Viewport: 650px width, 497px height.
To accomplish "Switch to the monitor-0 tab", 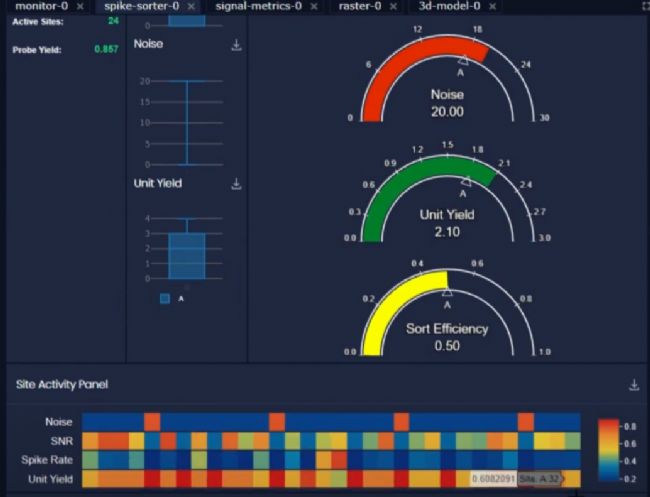I will (x=40, y=6).
